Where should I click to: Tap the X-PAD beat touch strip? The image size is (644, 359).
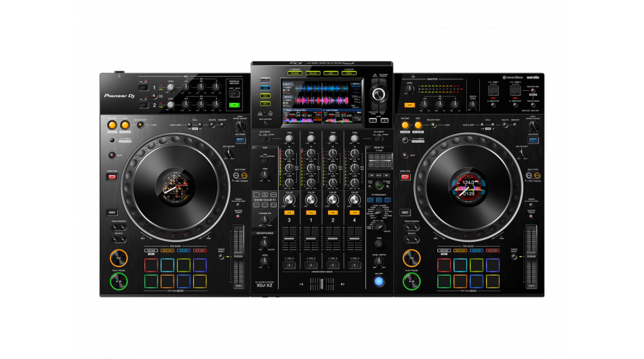pyautogui.click(x=380, y=161)
